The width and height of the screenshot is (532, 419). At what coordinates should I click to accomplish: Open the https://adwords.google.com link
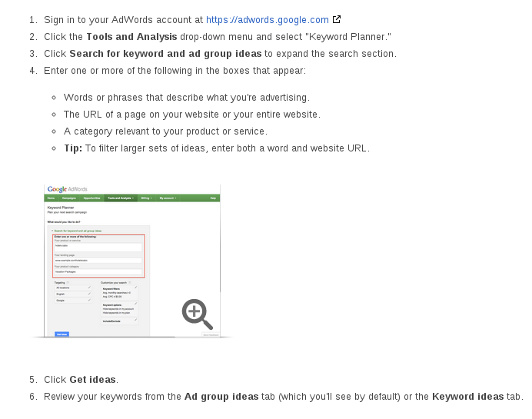(x=268, y=20)
